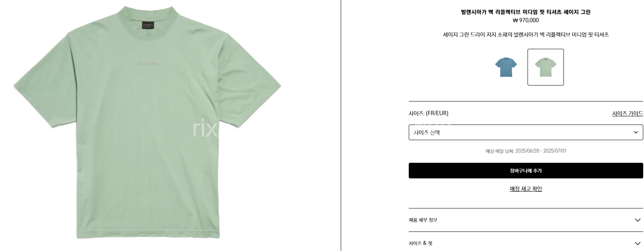This screenshot has width=644, height=251.
Task: Click the large green t-shirt product image
Action: pos(148,122)
